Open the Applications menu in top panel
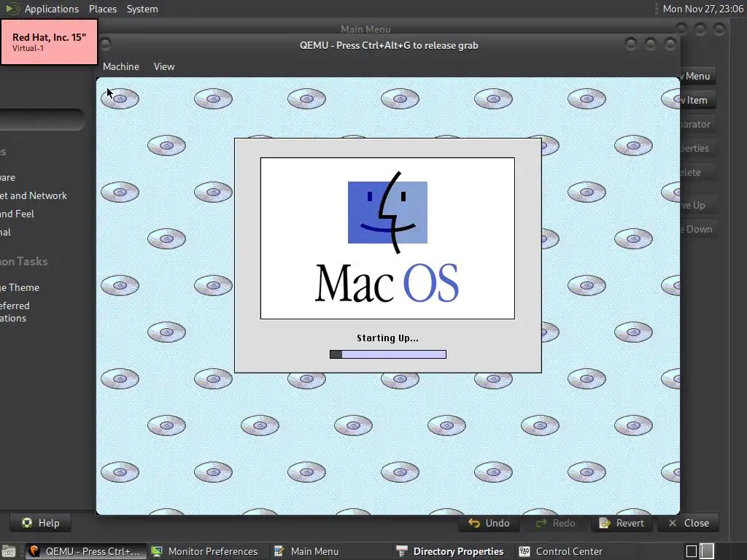The height and width of the screenshot is (560, 747). click(x=52, y=9)
